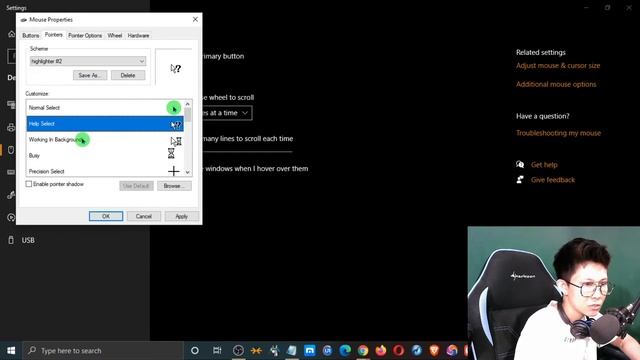Viewport: 640px width, 360px height.
Task: Click the Use Default button
Action: coord(136,186)
